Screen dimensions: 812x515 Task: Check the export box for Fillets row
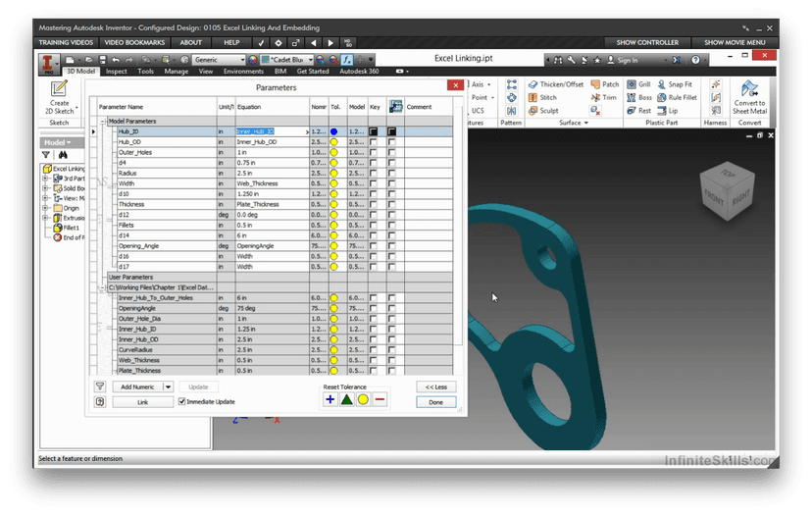(392, 225)
